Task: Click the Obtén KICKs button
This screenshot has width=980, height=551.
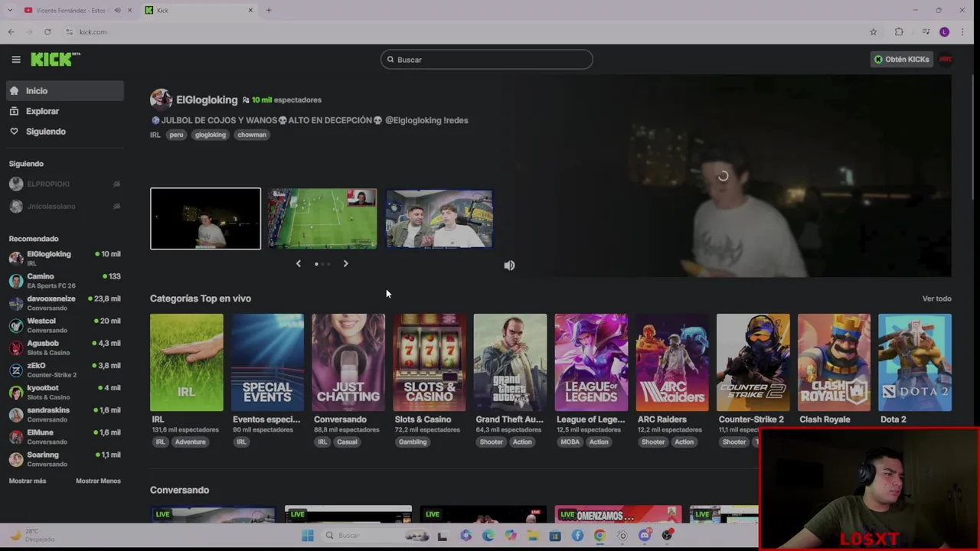Action: [902, 59]
